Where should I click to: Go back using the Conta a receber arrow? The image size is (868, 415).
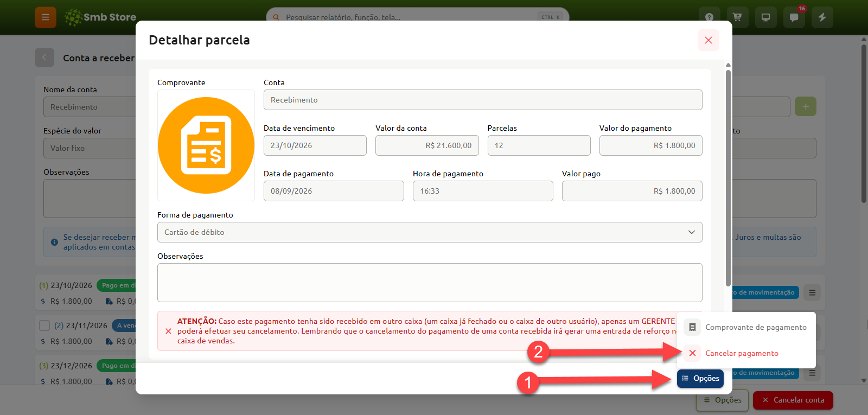[x=44, y=58]
